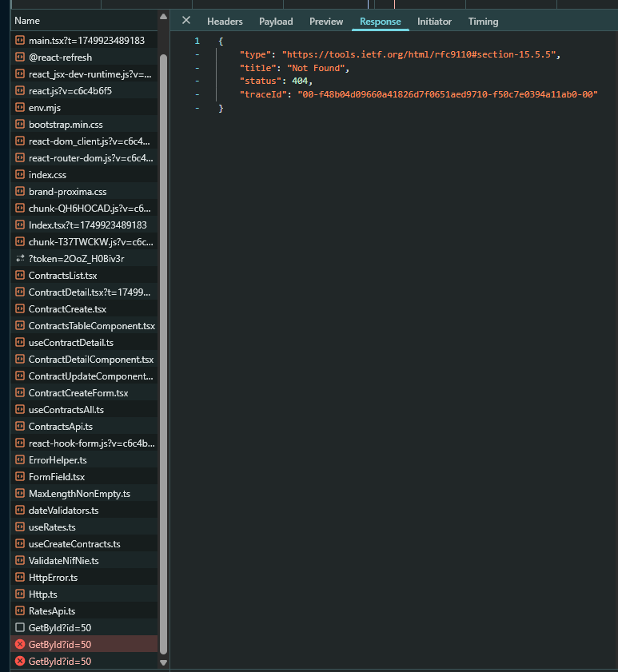Viewport: 618px width, 672px height.
Task: Switch to the Headers tab
Action: coord(225,22)
